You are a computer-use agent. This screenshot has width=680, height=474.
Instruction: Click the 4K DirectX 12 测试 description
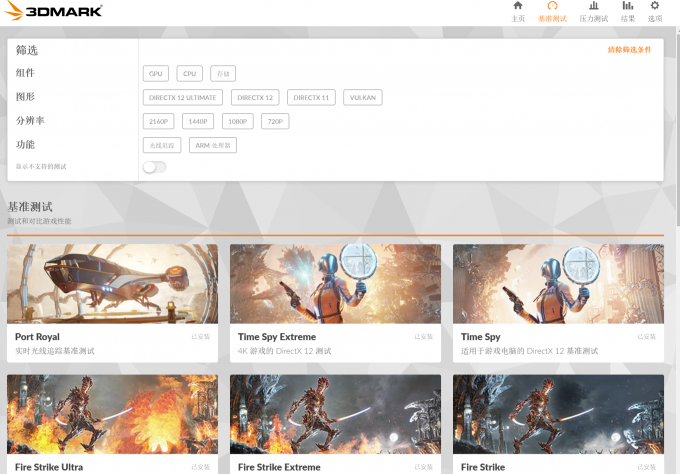[x=284, y=351]
